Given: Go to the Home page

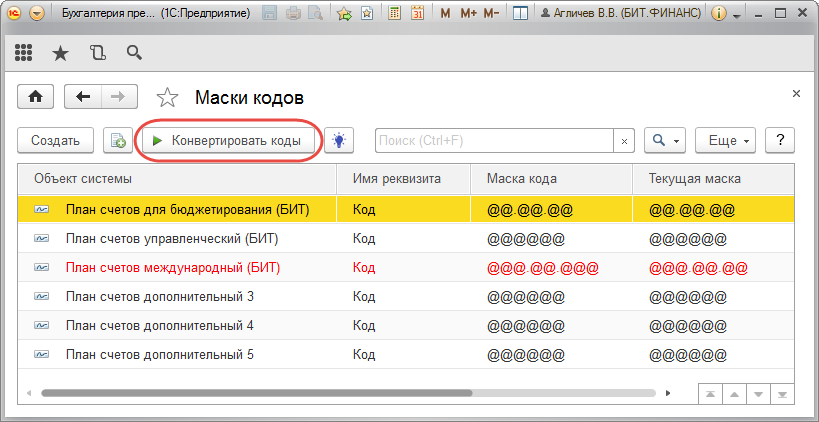Looking at the screenshot, I should tap(37, 97).
